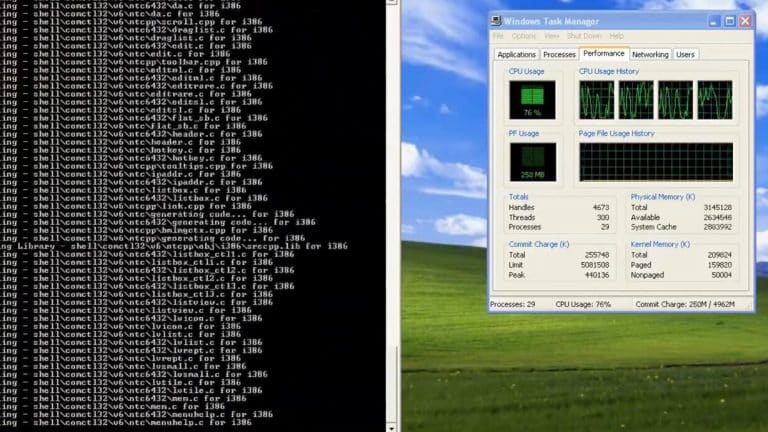Image resolution: width=768 pixels, height=432 pixels.
Task: Click console line with srccpp.lib library
Action: click(x=174, y=246)
